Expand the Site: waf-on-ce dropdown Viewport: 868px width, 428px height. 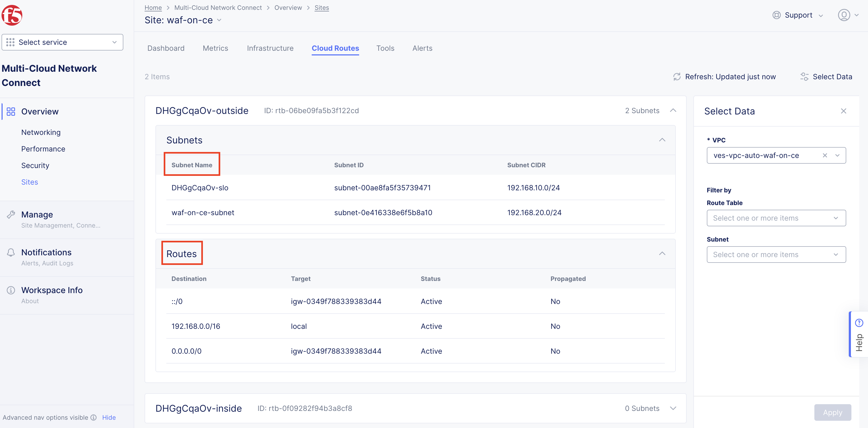(219, 20)
